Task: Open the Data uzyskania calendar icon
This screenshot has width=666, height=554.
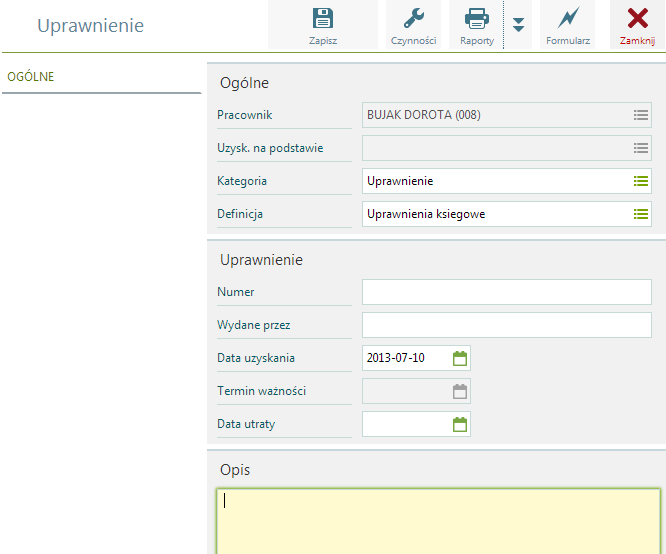Action: 460,358
